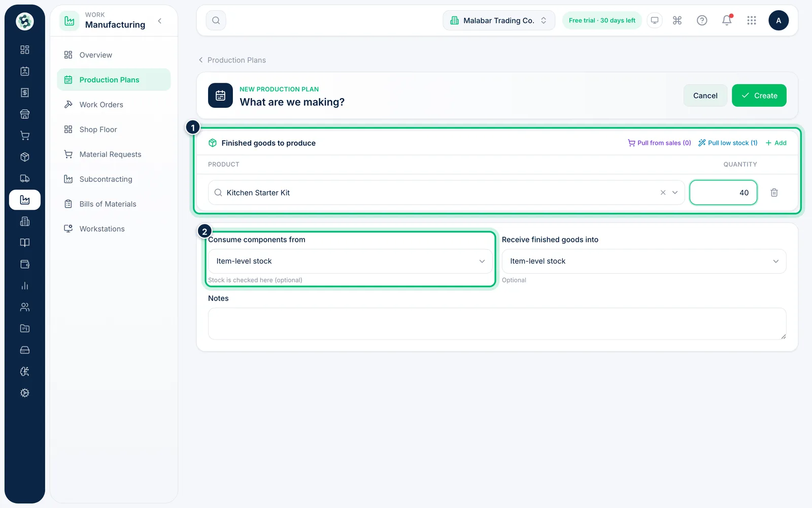Open the notifications bell
Screen dimensions: 812x508
point(727,20)
